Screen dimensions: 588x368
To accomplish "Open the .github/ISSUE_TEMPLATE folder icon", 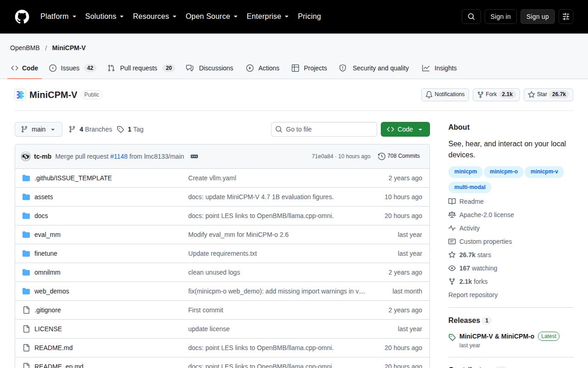I will point(26,178).
